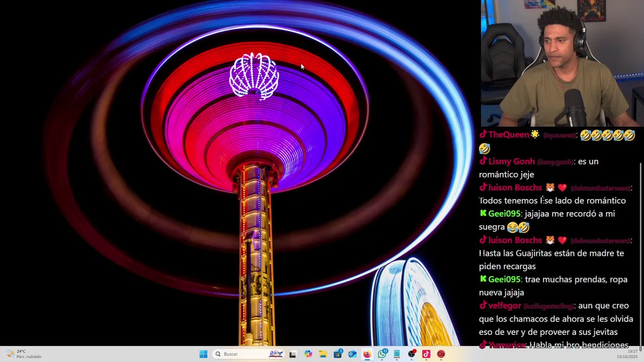644x362 pixels.
Task: Open WhatsApp from the taskbar
Action: point(382,354)
